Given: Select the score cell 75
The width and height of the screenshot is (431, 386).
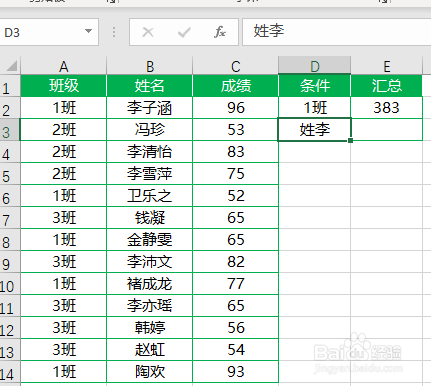Looking at the screenshot, I should pos(235,174).
